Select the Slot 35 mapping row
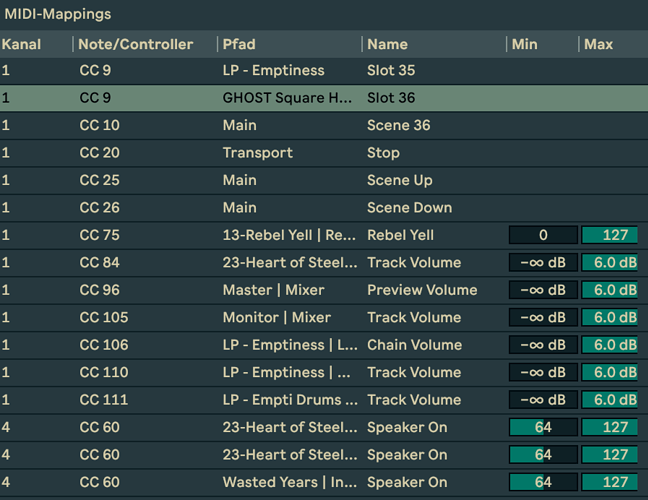The width and height of the screenshot is (648, 500). pos(390,71)
